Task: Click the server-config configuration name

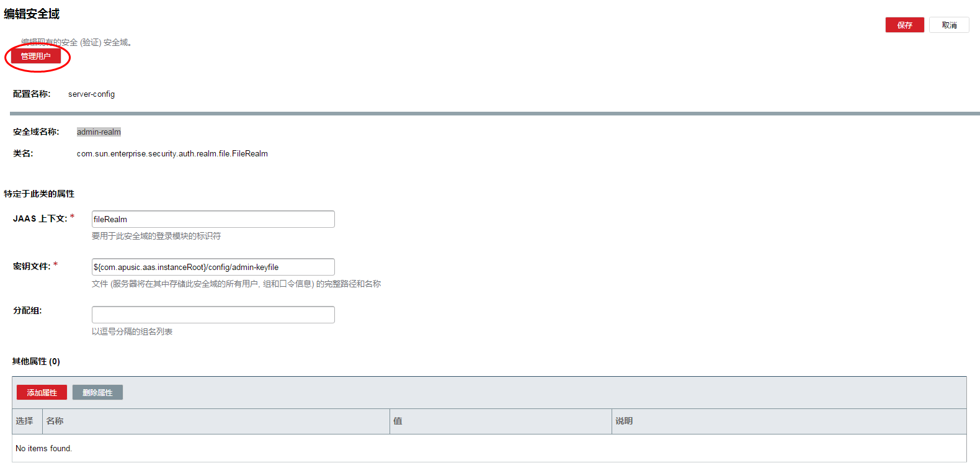Action: pos(91,94)
